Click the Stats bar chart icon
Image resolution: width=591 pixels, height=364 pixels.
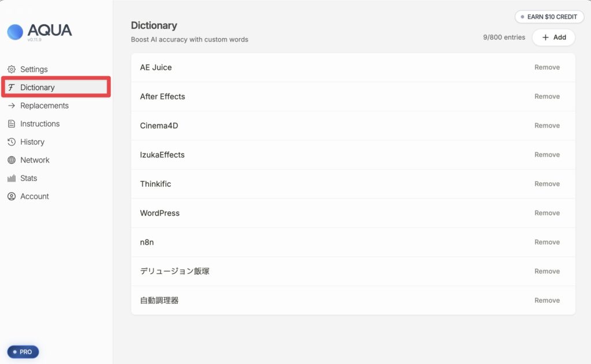tap(12, 178)
